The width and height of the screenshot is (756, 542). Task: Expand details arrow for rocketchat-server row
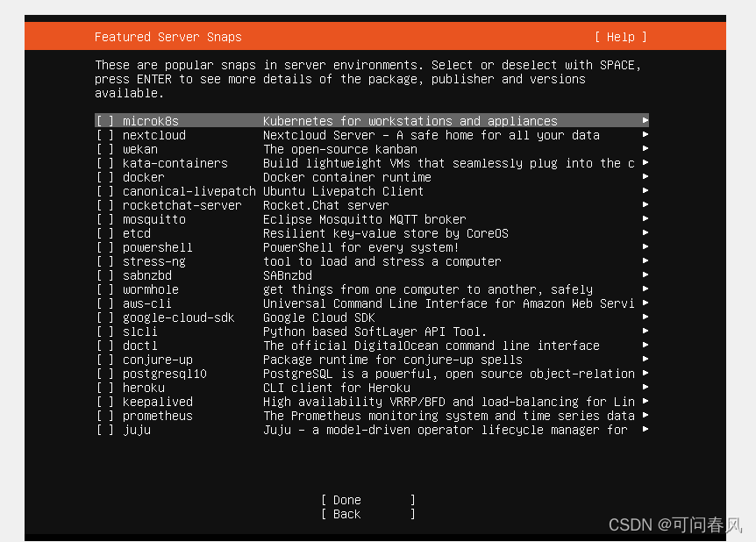(645, 204)
